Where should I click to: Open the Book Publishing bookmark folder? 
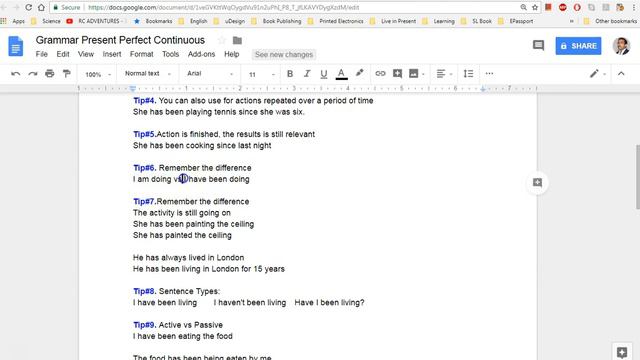coord(276,21)
